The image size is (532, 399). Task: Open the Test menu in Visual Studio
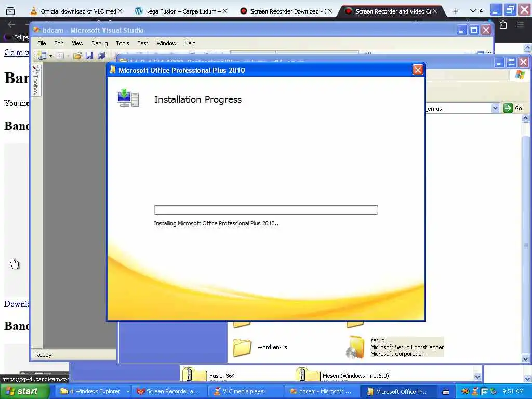click(x=142, y=43)
